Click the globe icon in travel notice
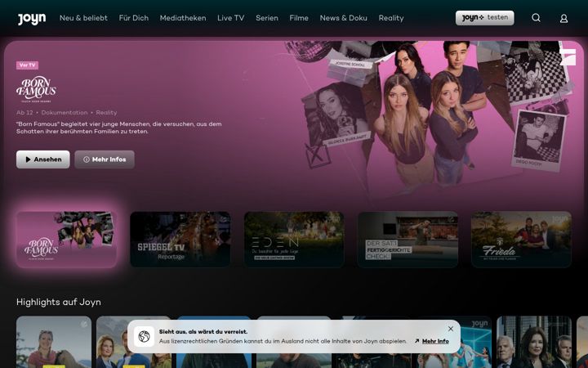The width and height of the screenshot is (588, 368). (144, 336)
